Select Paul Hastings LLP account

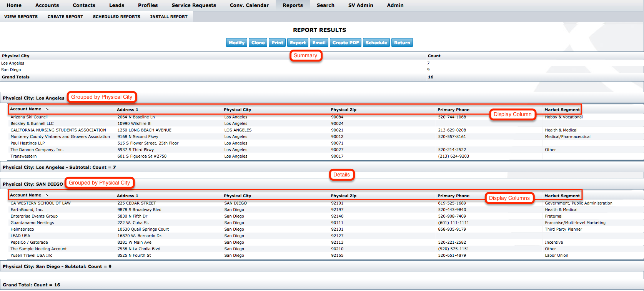point(27,143)
